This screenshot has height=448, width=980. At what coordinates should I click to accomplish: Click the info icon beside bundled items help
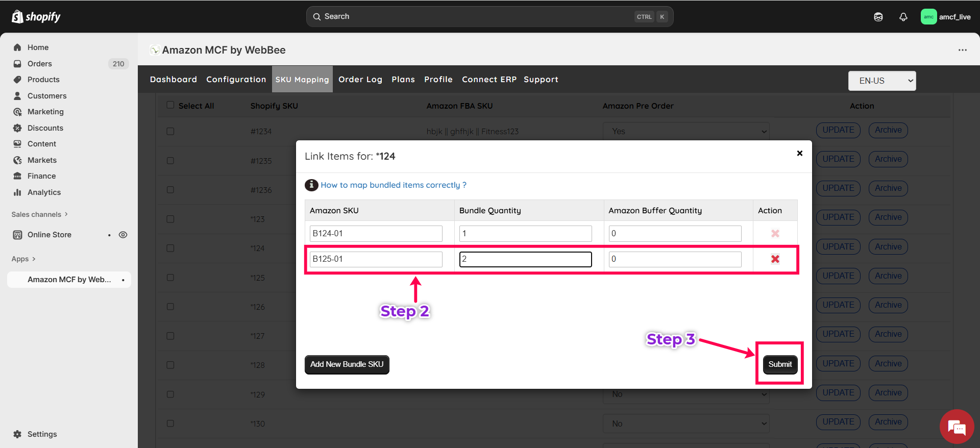click(x=311, y=185)
